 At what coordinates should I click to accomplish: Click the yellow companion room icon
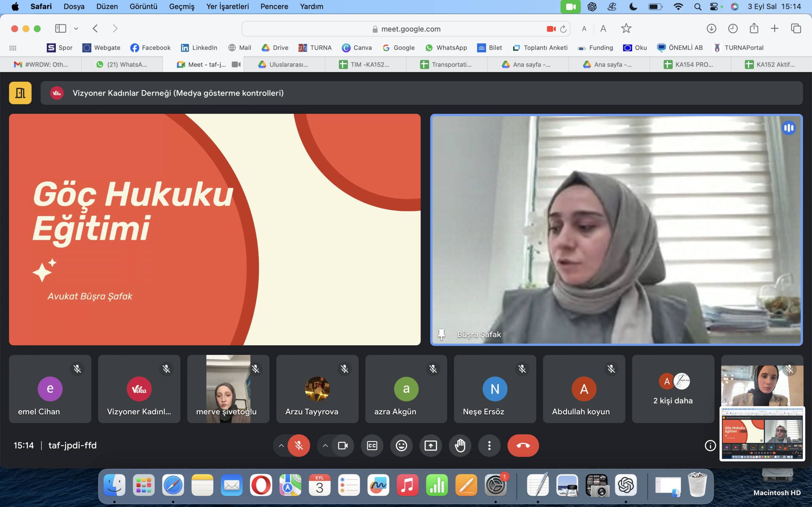pyautogui.click(x=20, y=93)
